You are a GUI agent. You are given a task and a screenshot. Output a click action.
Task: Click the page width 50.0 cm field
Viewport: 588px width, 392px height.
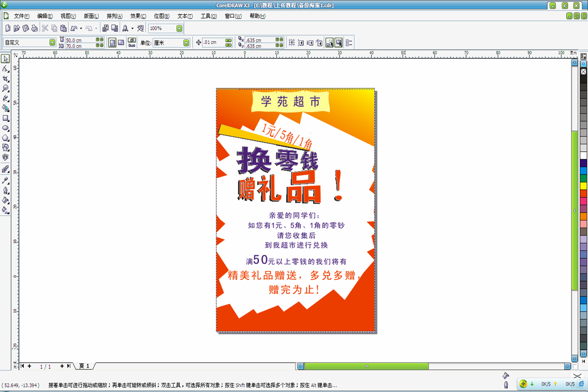pyautogui.click(x=79, y=40)
